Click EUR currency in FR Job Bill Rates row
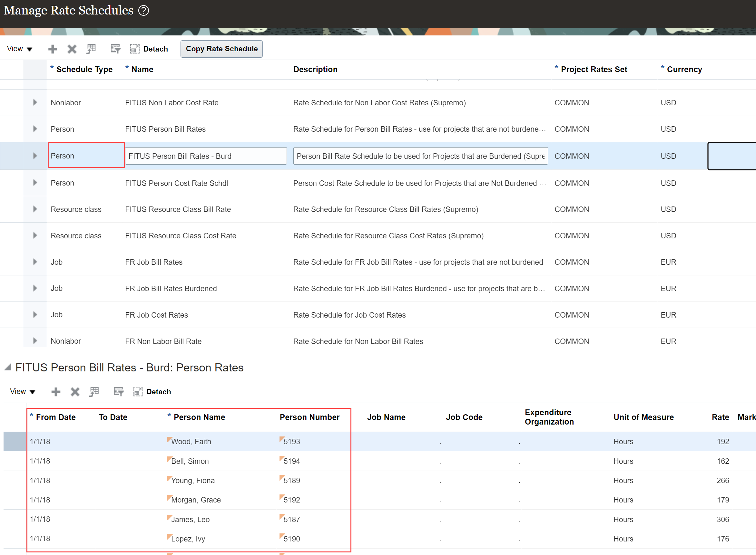Screen dimensions: 756x555 coord(668,262)
